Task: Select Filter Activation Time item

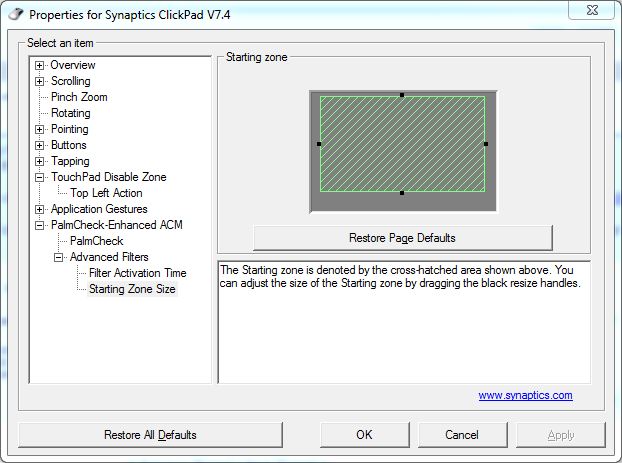Action: point(137,273)
